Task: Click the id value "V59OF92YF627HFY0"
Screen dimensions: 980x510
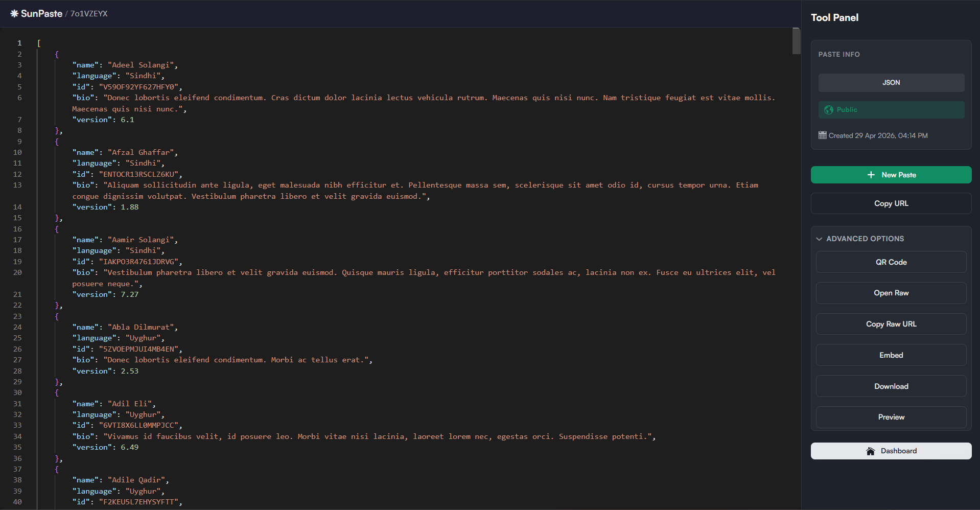Action: pos(138,87)
